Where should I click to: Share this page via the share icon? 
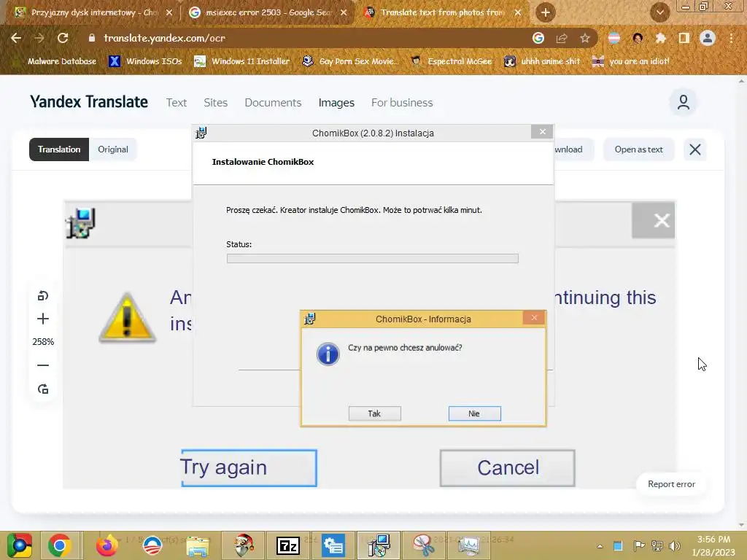pos(562,38)
